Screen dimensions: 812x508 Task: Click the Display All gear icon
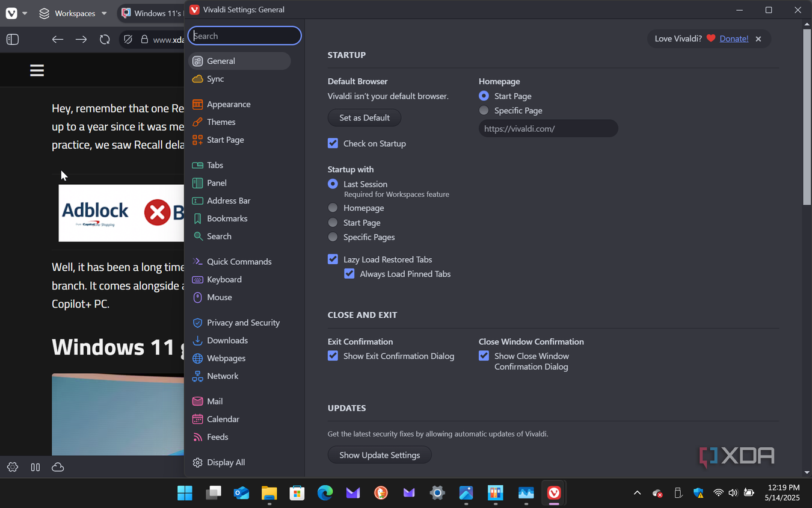197,462
